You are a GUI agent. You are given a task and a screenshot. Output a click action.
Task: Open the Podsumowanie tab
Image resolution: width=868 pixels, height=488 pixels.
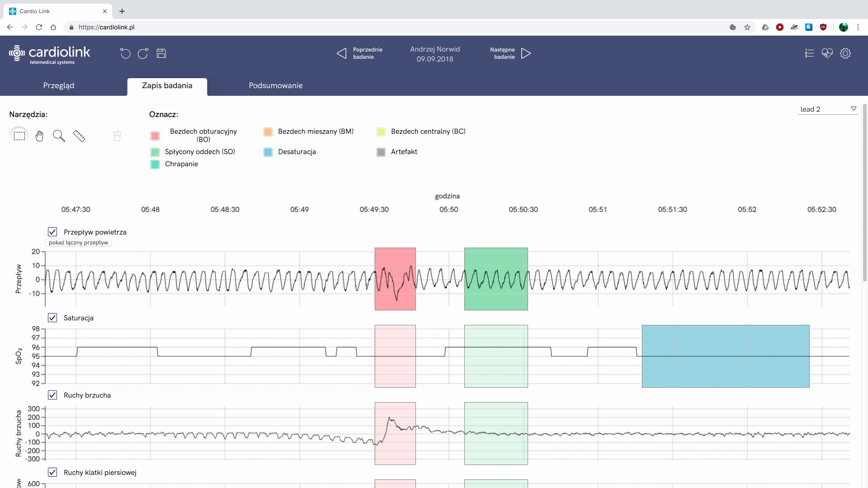pos(276,85)
